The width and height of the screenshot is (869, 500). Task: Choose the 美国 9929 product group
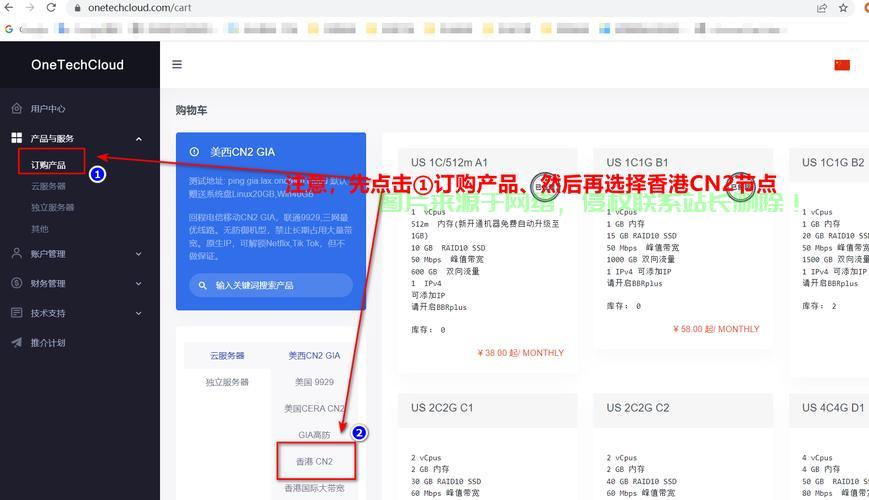(x=314, y=382)
